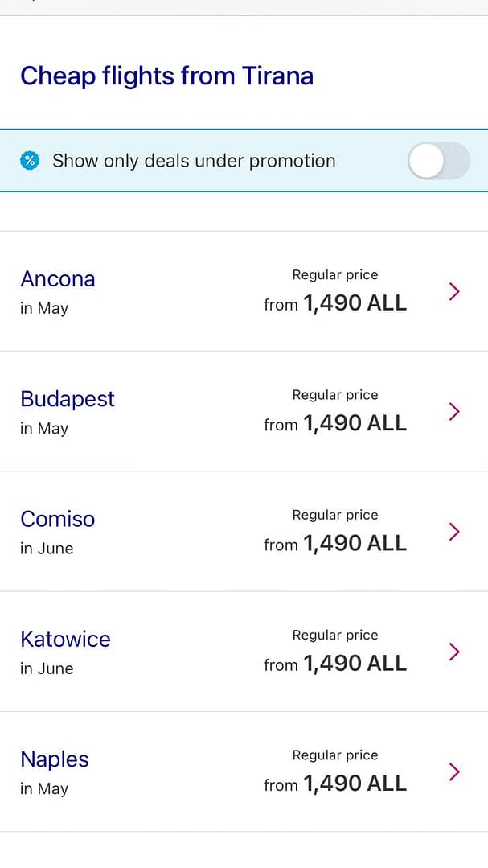Click the "Cheap flights from Tirana" heading
The width and height of the screenshot is (488, 868).
point(166,76)
